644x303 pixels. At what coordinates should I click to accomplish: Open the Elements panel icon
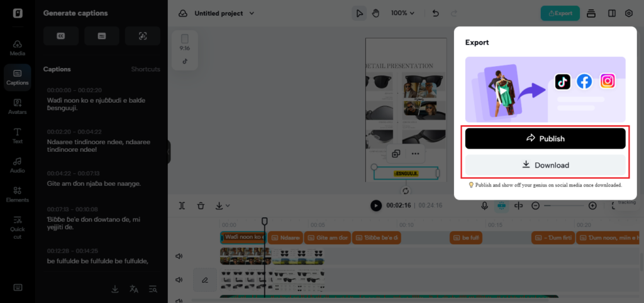(18, 194)
